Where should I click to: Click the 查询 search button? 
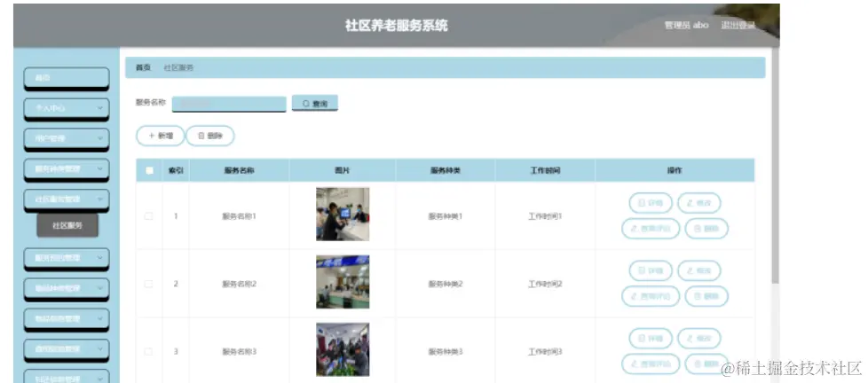pyautogui.click(x=315, y=104)
